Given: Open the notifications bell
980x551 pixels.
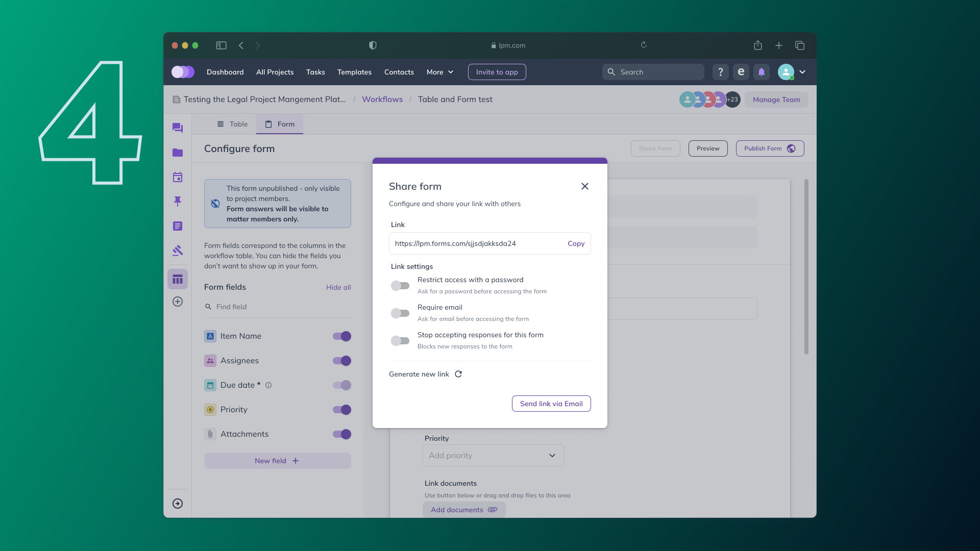Looking at the screenshot, I should [x=762, y=72].
